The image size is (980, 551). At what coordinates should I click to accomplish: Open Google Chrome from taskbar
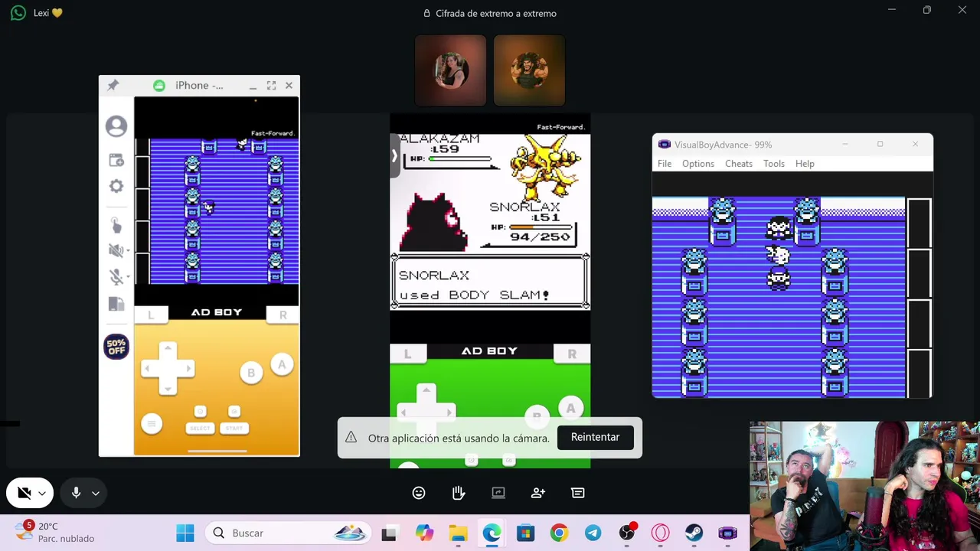[559, 533]
